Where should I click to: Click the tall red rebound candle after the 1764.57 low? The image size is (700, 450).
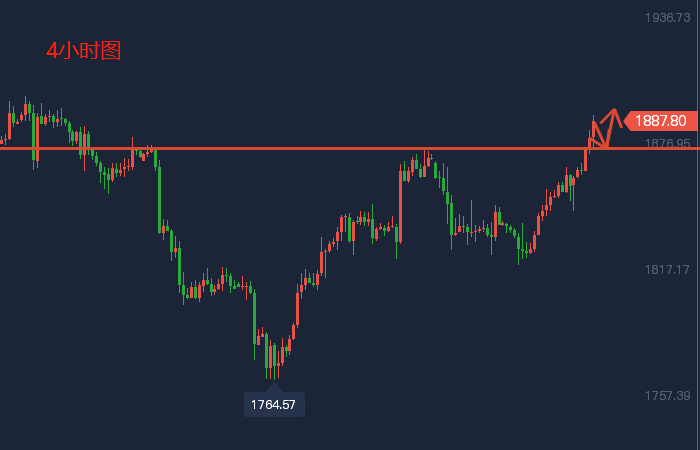(297, 305)
